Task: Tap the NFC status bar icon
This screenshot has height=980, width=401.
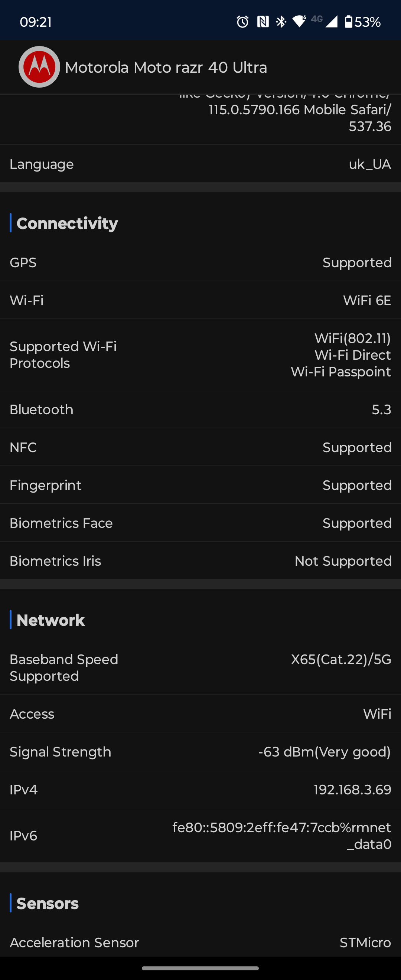Action: pyautogui.click(x=263, y=22)
